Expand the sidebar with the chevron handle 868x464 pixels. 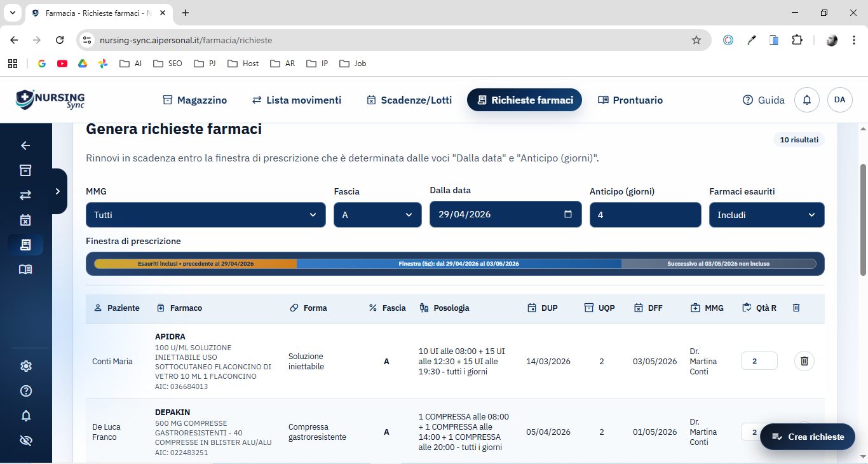58,191
